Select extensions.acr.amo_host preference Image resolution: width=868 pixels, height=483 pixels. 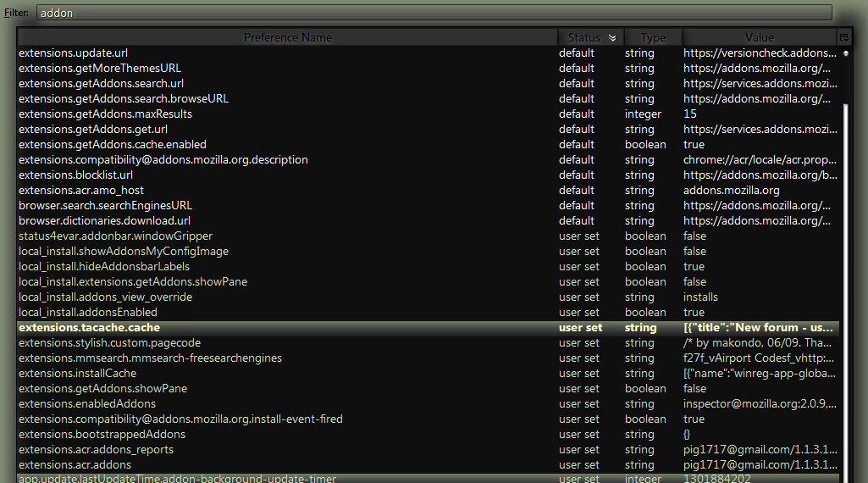click(x=428, y=190)
